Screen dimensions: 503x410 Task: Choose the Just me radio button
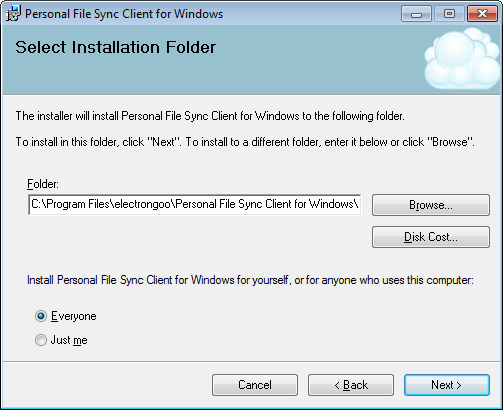click(x=41, y=340)
